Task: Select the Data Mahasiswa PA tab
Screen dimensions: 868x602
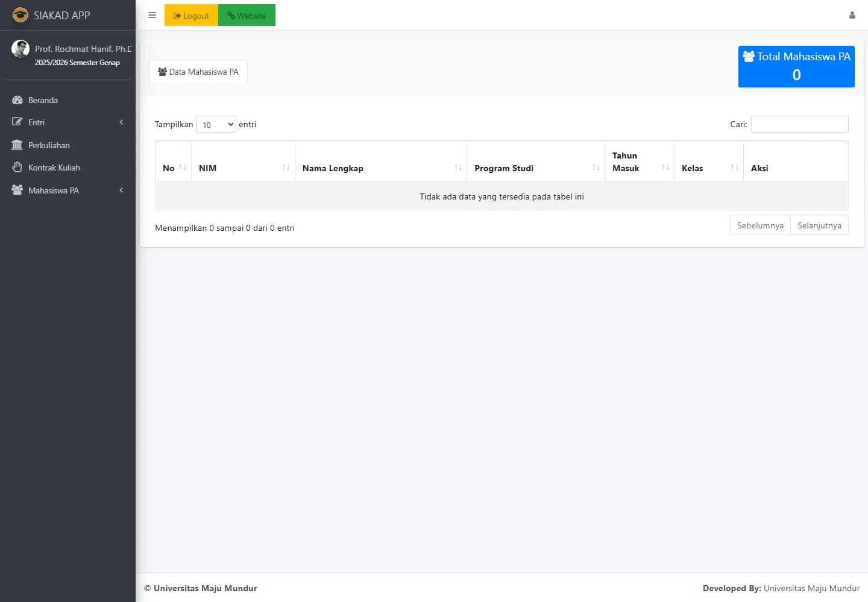Action: point(198,72)
